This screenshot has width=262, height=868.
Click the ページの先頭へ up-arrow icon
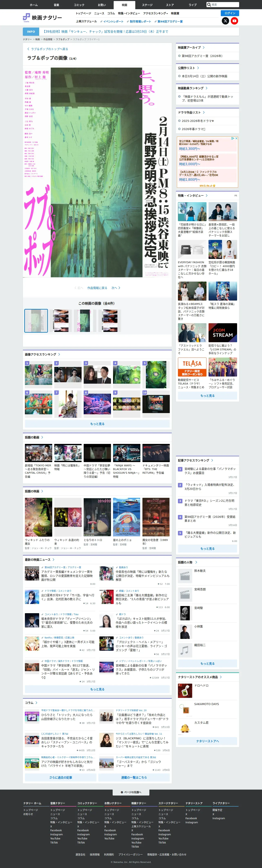(x=122, y=792)
